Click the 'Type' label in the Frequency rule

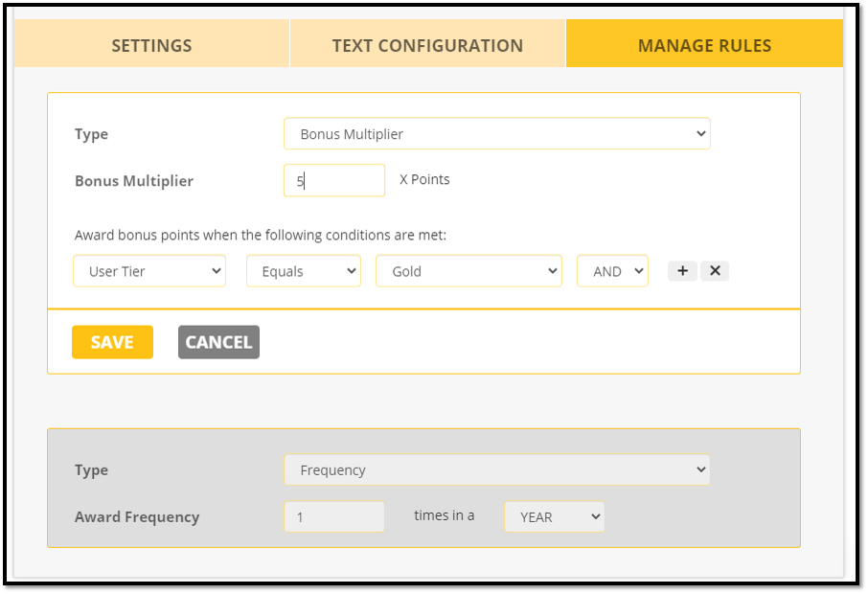pyautogui.click(x=91, y=470)
